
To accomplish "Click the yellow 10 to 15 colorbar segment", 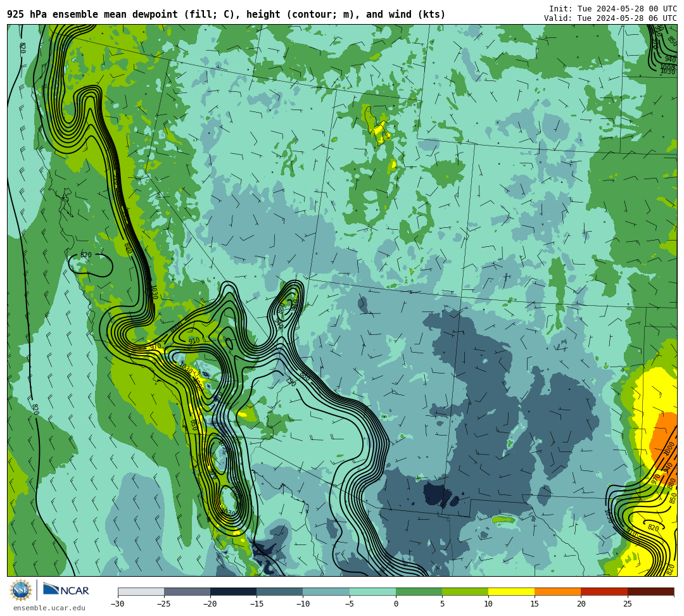I will click(x=511, y=591).
